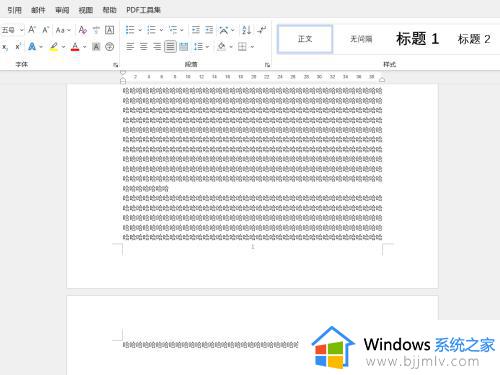Expand the bullet library dropdown arrow
This screenshot has width=500, height=375.
140,30
